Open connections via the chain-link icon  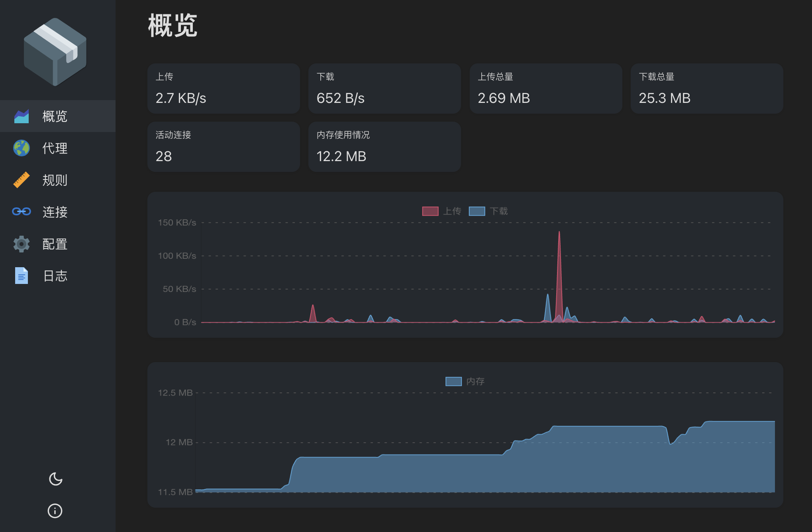pos(21,212)
